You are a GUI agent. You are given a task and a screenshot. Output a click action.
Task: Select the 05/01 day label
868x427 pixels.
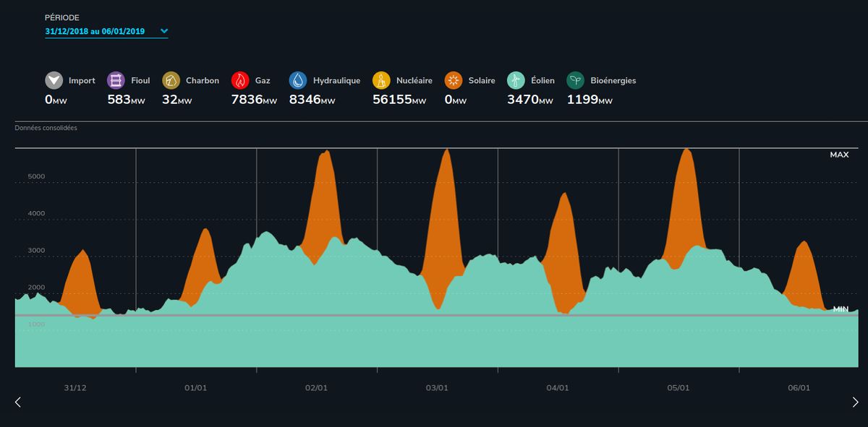pyautogui.click(x=678, y=388)
